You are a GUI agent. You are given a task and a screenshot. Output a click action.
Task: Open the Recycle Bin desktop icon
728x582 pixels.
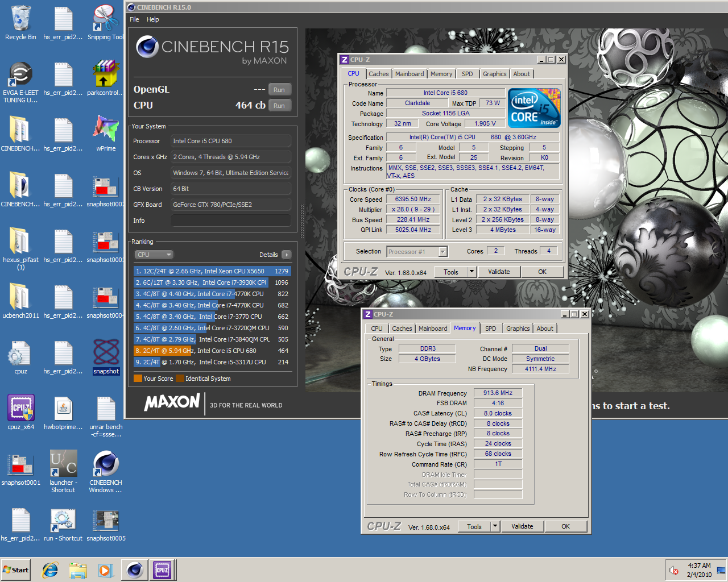coord(20,23)
